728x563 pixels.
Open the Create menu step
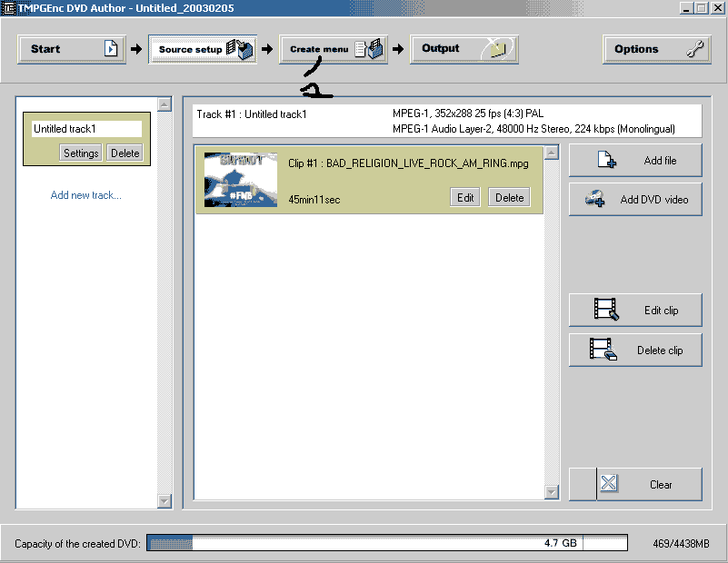pos(334,49)
